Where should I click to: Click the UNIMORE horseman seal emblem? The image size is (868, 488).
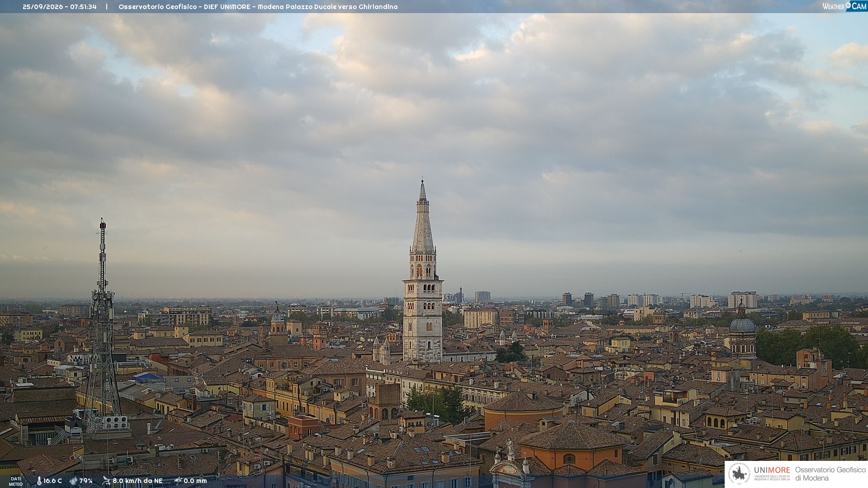click(x=739, y=474)
